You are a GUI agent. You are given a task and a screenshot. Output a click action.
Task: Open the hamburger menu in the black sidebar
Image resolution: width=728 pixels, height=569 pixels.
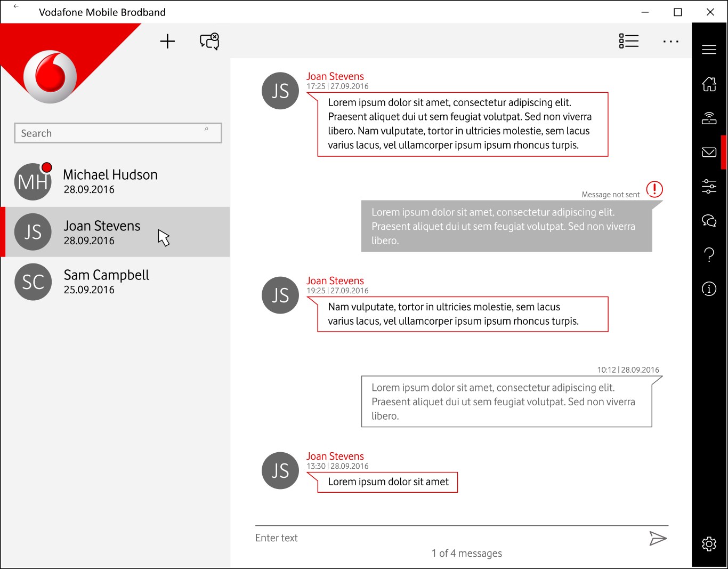coord(709,50)
